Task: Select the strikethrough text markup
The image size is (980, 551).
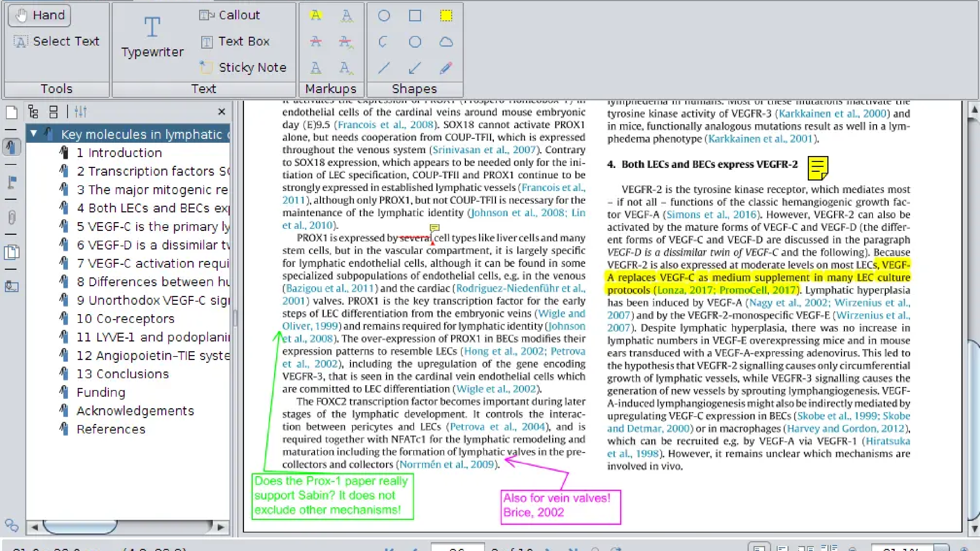Action: (x=315, y=41)
